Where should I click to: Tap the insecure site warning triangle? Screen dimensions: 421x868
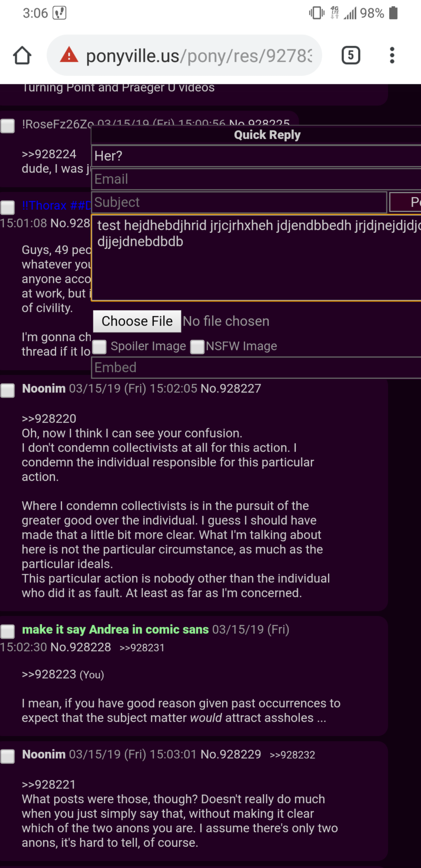69,55
